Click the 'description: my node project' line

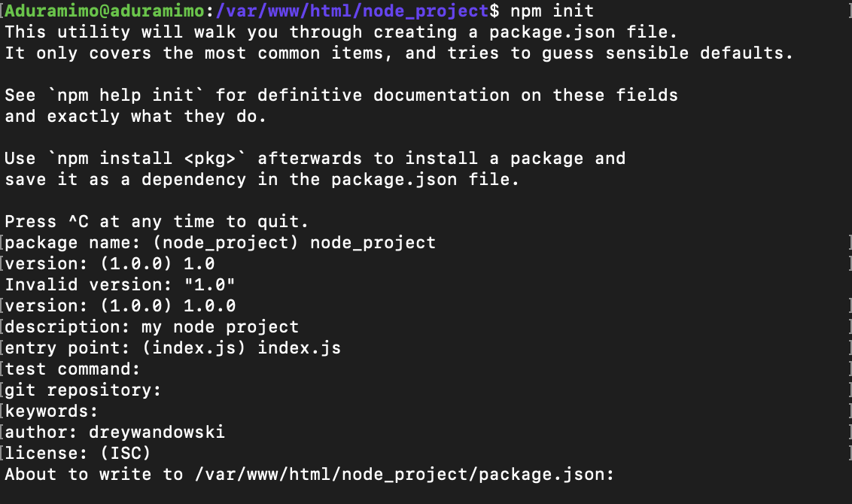(152, 327)
